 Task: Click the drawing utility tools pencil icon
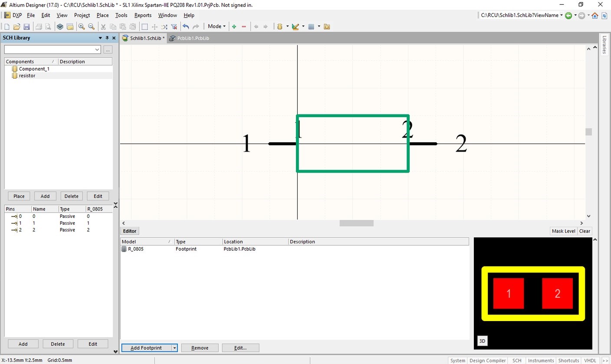[x=296, y=26]
